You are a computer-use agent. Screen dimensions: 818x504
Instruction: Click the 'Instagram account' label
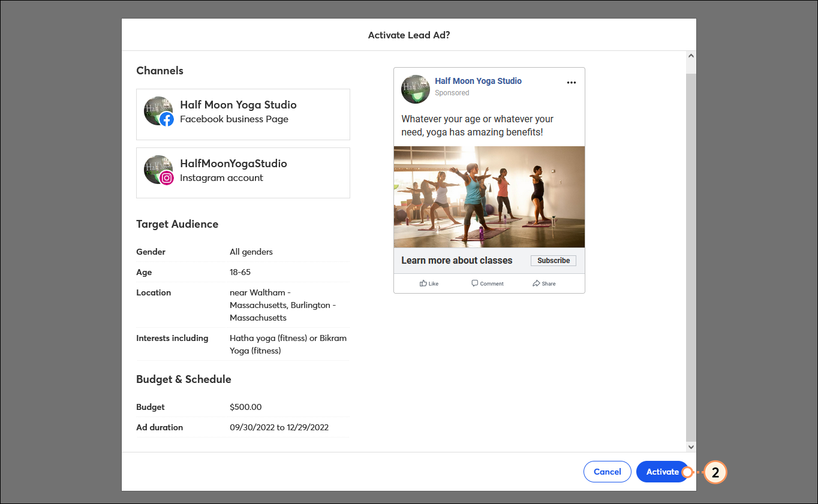point(221,178)
